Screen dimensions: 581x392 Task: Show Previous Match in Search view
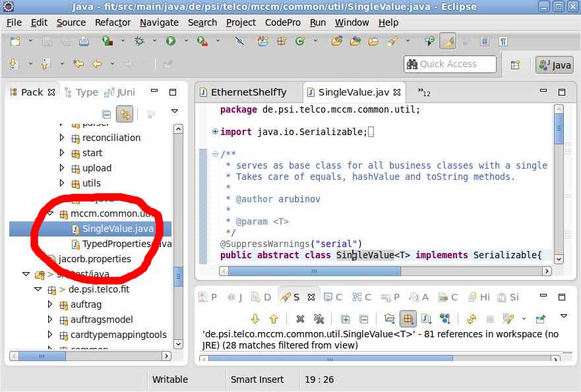[274, 319]
